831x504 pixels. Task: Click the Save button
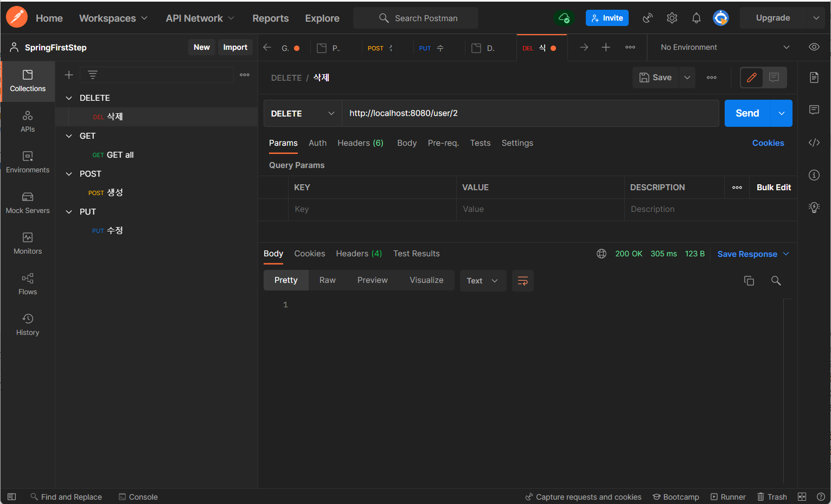click(656, 77)
